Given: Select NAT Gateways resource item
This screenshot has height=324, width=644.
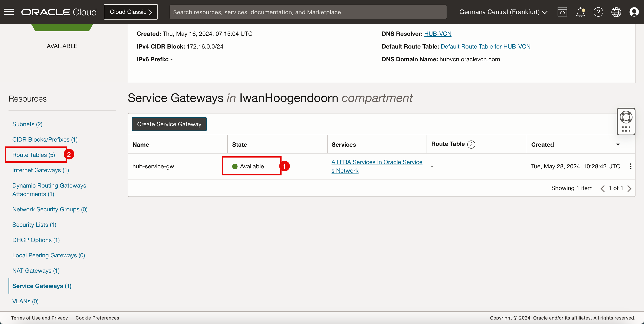Looking at the screenshot, I should tap(36, 271).
